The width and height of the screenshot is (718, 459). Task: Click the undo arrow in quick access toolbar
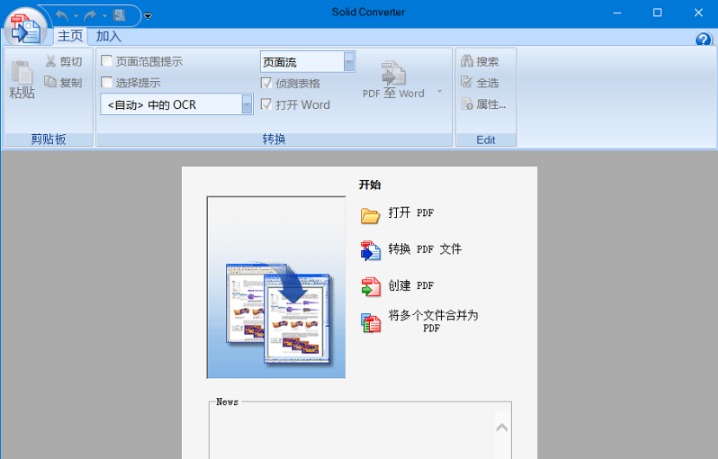[62, 16]
